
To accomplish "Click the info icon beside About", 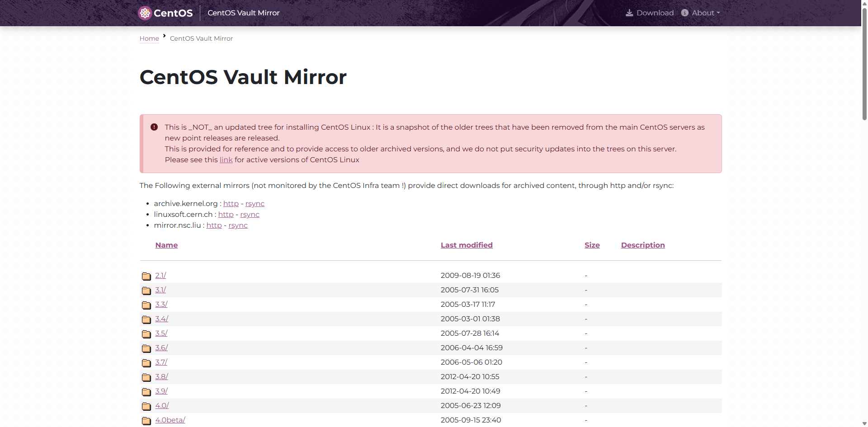I will pos(685,13).
